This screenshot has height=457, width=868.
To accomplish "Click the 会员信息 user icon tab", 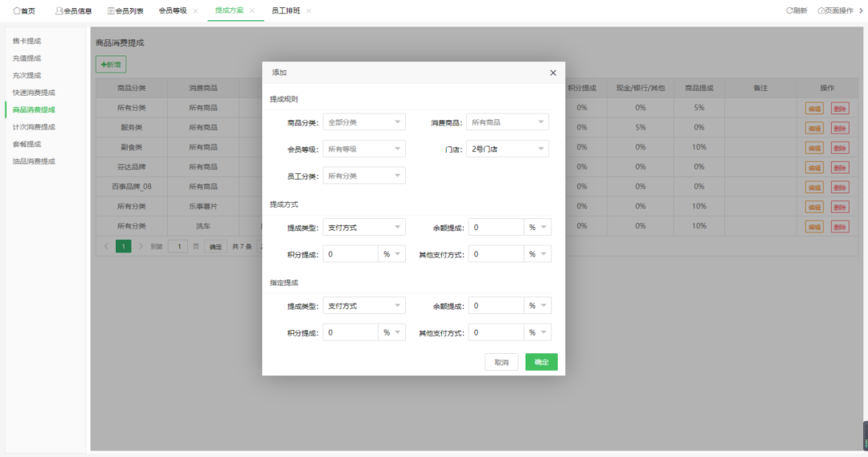I will [x=73, y=10].
